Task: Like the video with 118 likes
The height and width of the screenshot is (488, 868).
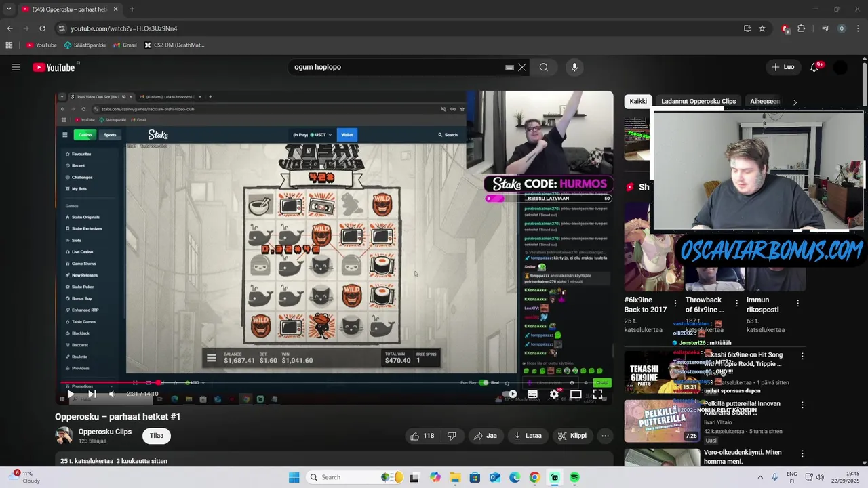Action: click(422, 436)
